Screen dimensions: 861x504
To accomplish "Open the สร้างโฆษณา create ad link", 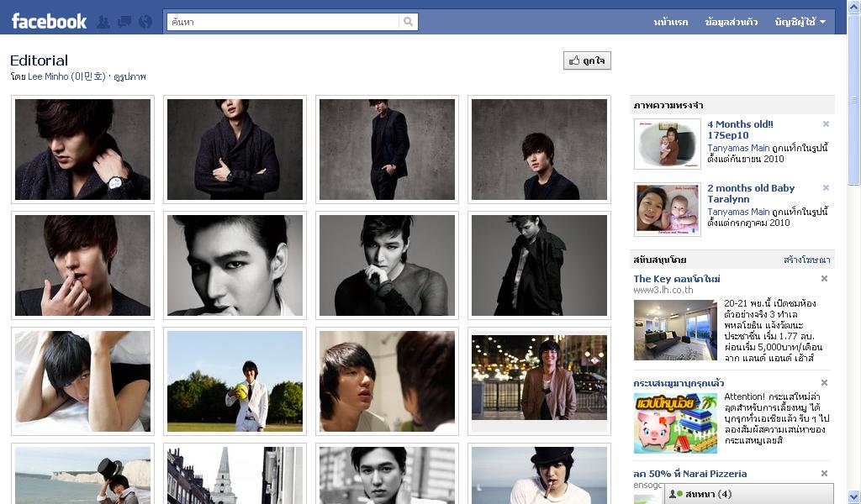I will point(806,260).
